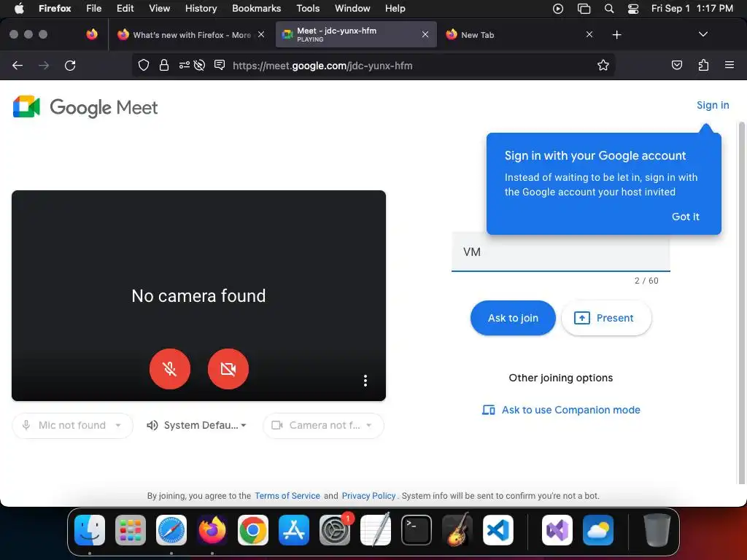Open the Privacy Policy link

coord(368,496)
